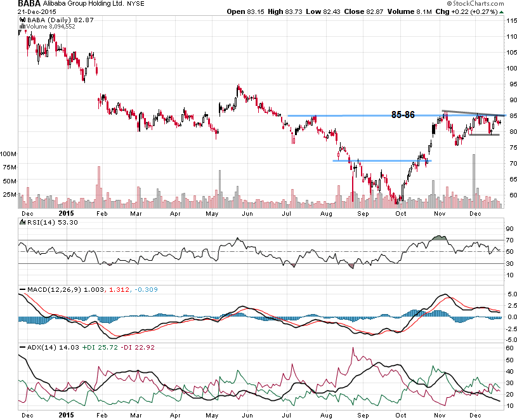Click the 85-86 resistance annotation
The image size is (517, 420).
pyautogui.click(x=403, y=115)
